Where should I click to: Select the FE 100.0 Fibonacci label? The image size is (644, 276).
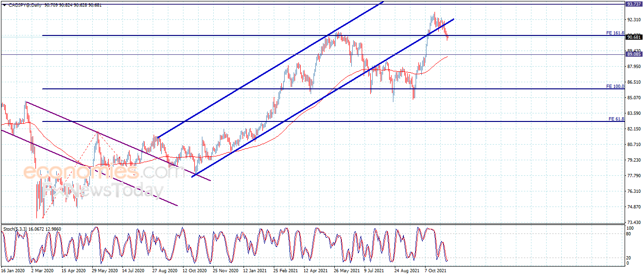(x=615, y=86)
